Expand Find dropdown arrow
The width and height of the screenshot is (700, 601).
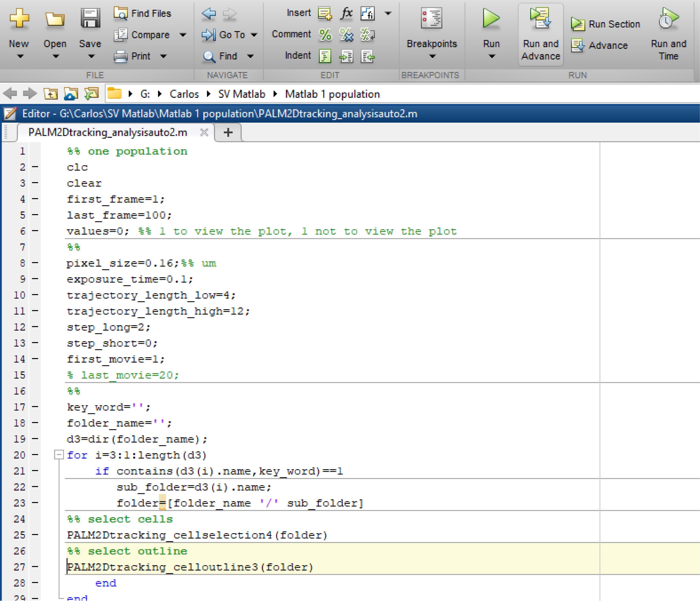coord(250,56)
